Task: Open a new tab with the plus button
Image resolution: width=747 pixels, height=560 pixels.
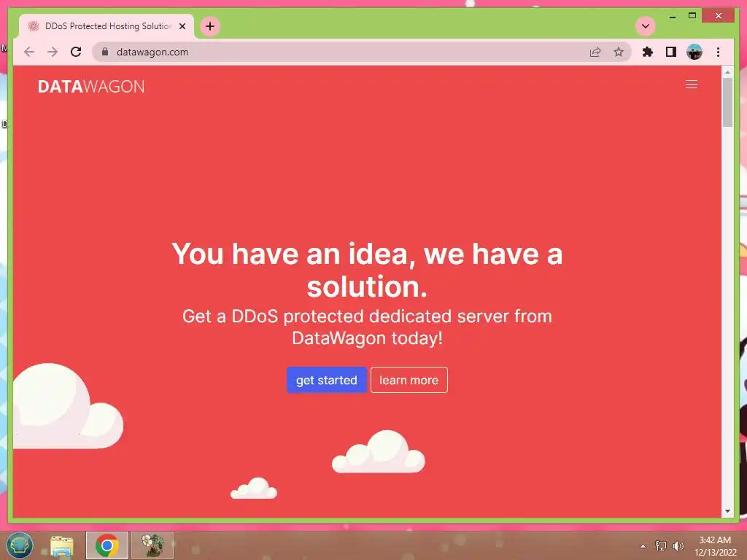Action: [x=210, y=26]
